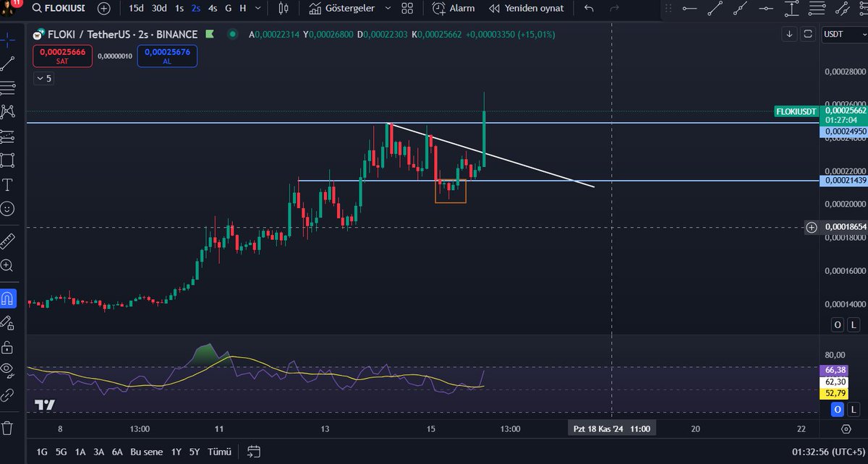Select the Bu sene date range
Screen dimensions: 868x464
pos(148,452)
